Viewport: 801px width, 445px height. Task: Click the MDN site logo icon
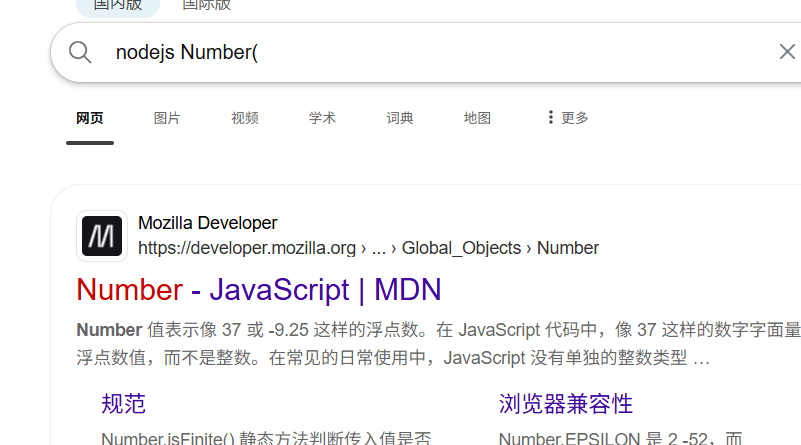click(x=102, y=236)
